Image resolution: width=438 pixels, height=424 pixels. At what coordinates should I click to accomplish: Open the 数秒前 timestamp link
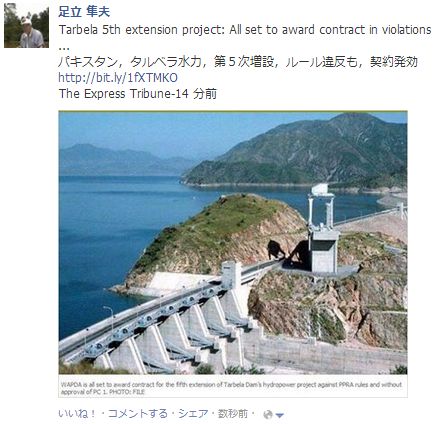point(233,414)
